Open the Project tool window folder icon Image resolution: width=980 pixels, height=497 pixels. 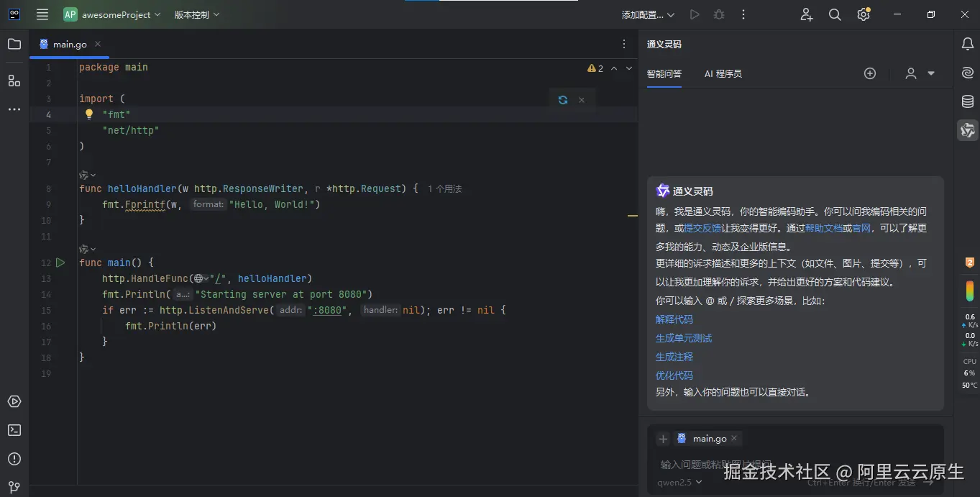pos(14,44)
